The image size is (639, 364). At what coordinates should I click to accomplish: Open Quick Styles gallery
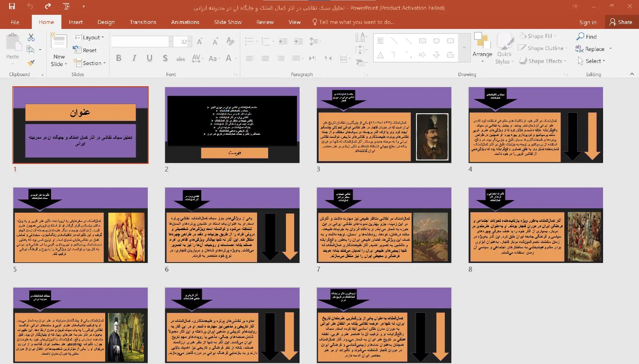click(505, 49)
